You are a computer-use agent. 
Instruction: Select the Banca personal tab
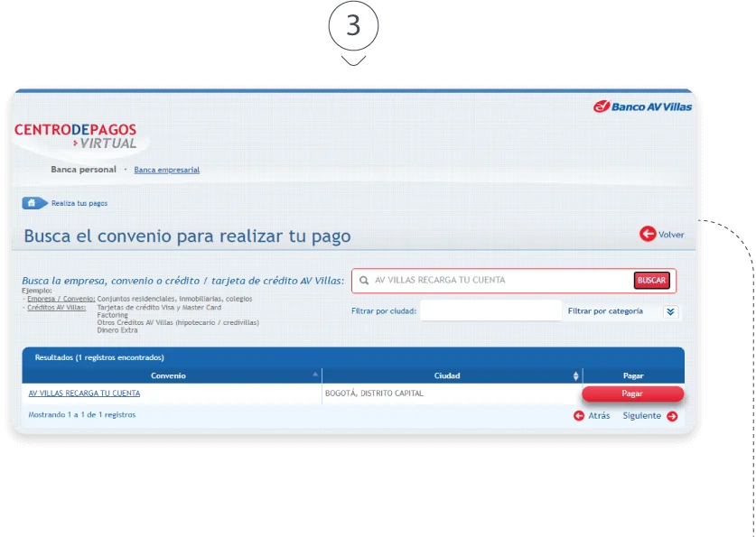83,170
